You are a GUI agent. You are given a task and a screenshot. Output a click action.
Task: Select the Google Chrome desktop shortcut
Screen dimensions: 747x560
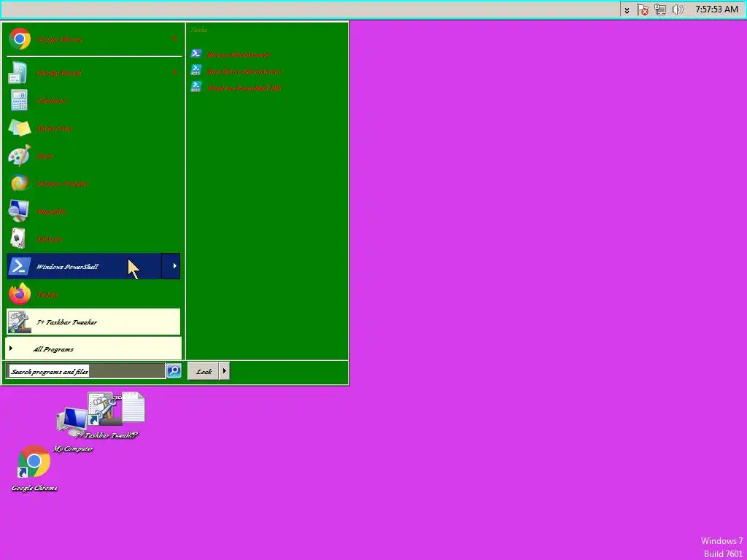pos(34,468)
